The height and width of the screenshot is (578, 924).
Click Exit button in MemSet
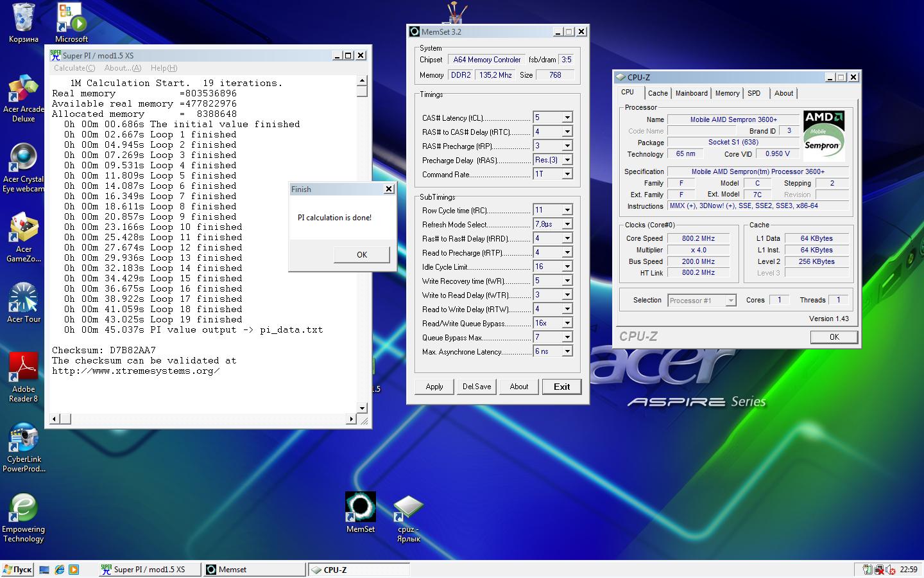[561, 387]
